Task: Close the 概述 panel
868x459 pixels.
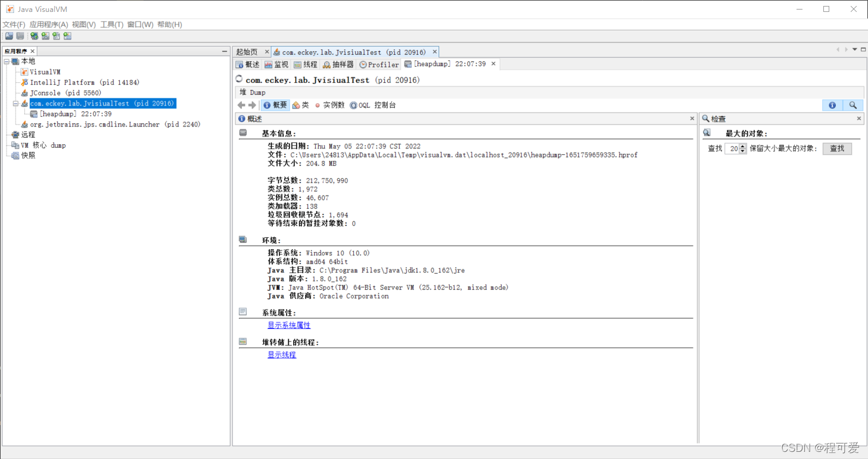Action: (692, 119)
